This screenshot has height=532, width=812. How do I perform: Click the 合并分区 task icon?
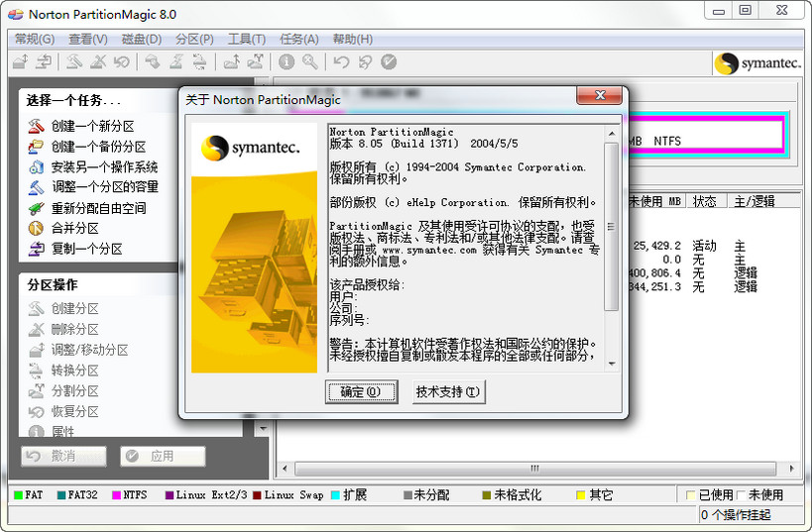[36, 229]
